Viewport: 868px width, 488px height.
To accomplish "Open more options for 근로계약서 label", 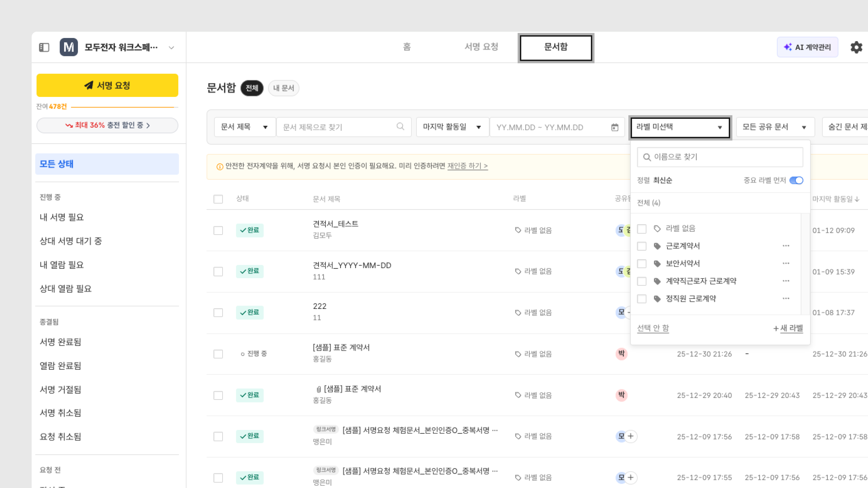I will click(786, 246).
